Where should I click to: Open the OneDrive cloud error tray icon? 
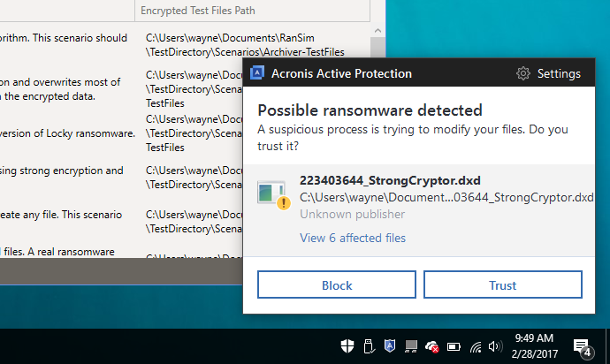pos(432,345)
